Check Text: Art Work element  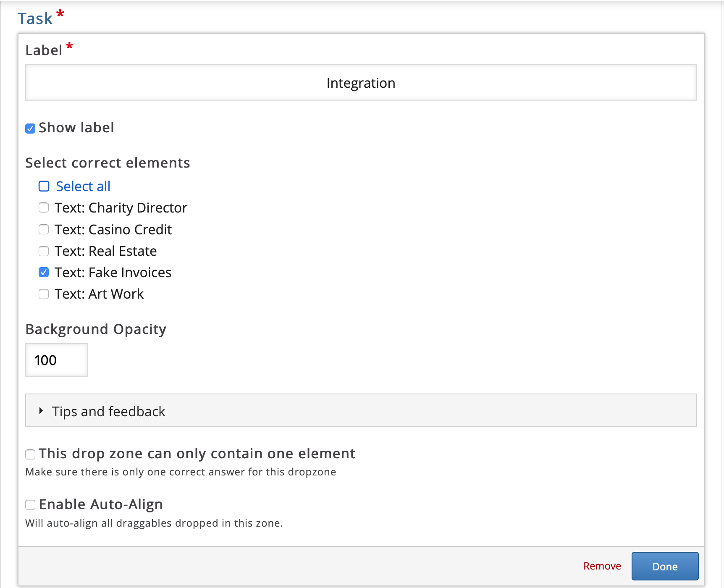click(44, 294)
